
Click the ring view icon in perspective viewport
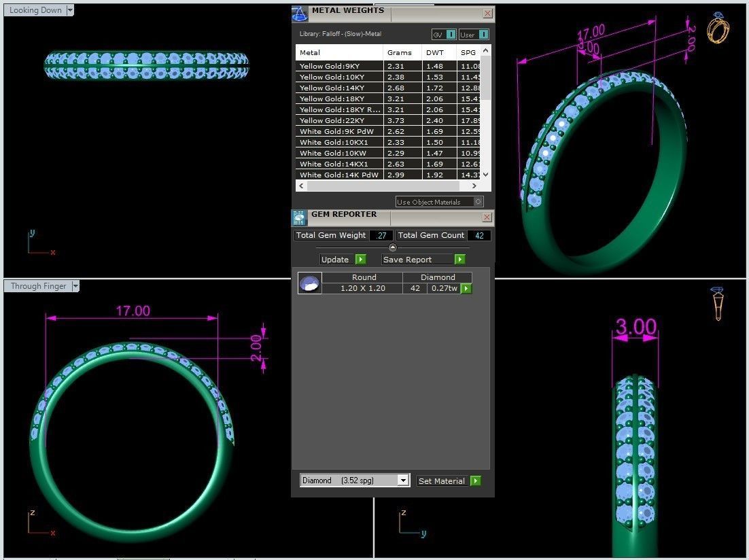click(x=718, y=28)
